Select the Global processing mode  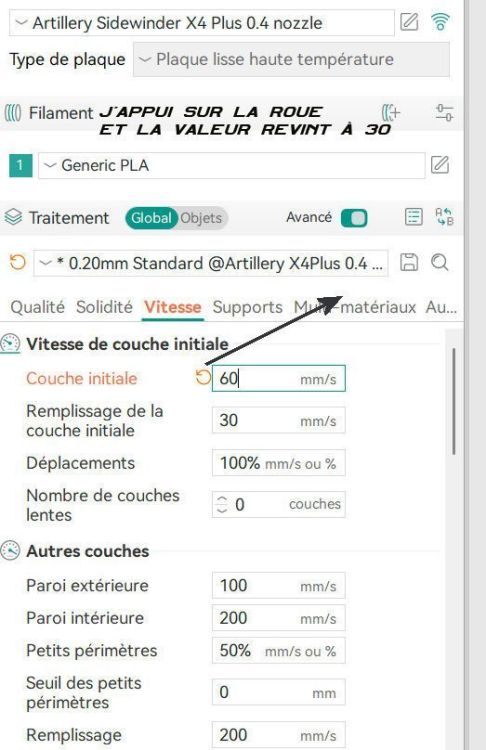tap(151, 218)
